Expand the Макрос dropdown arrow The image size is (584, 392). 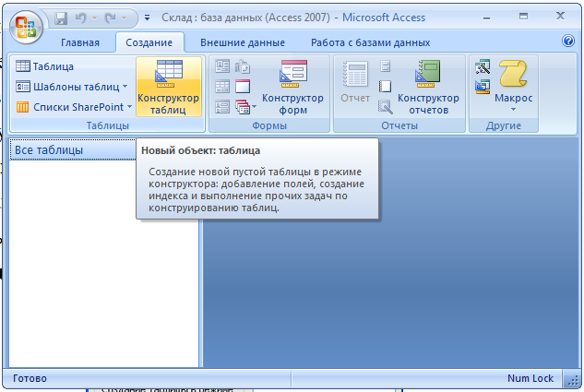pyautogui.click(x=513, y=110)
